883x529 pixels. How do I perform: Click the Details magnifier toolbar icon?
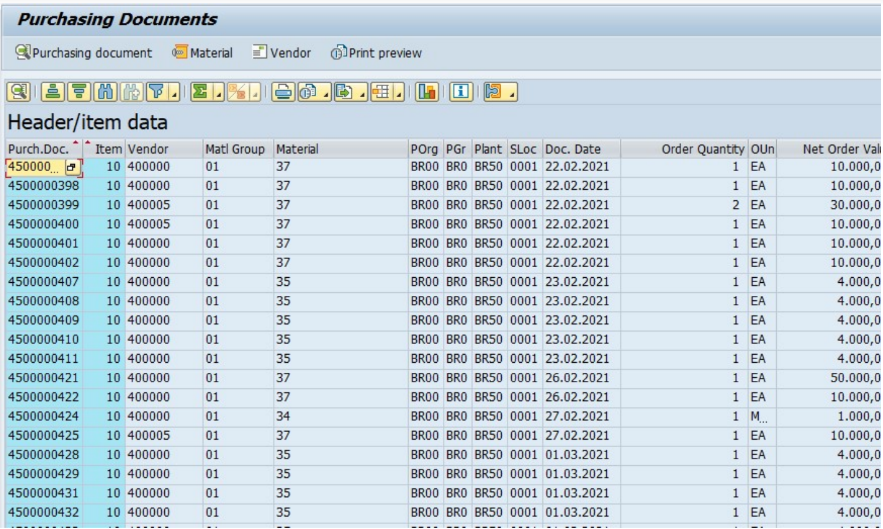click(19, 91)
